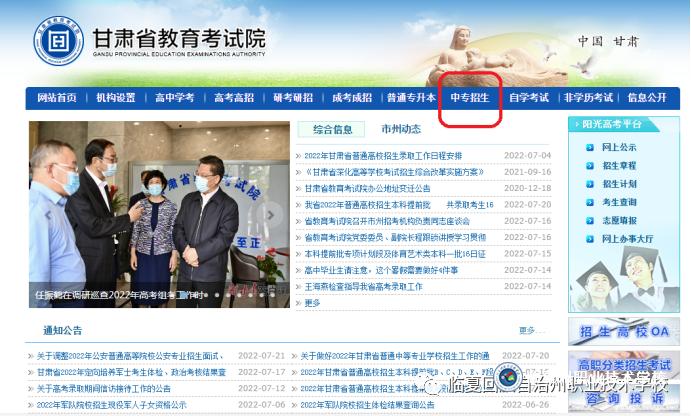This screenshot has width=691, height=416.
Task: Select 中专招生 in the navigation bar
Action: pyautogui.click(x=470, y=97)
